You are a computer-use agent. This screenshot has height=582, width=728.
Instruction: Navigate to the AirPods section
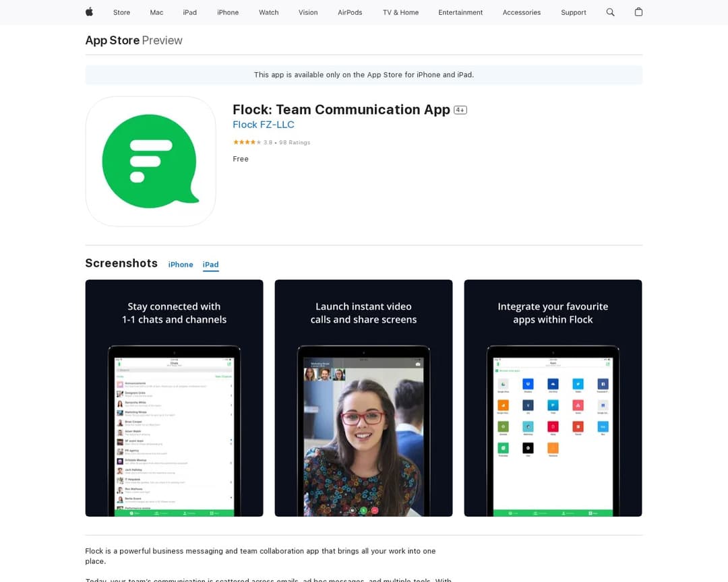coord(350,12)
